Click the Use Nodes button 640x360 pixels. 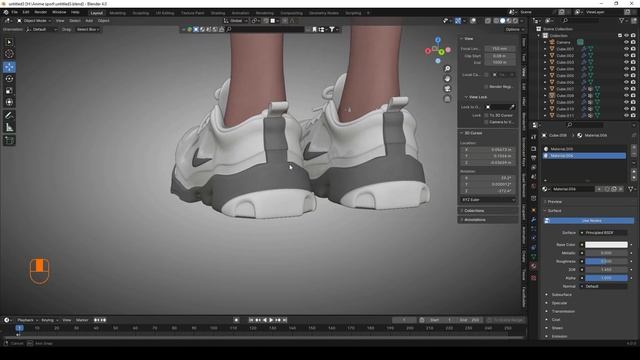(589, 221)
